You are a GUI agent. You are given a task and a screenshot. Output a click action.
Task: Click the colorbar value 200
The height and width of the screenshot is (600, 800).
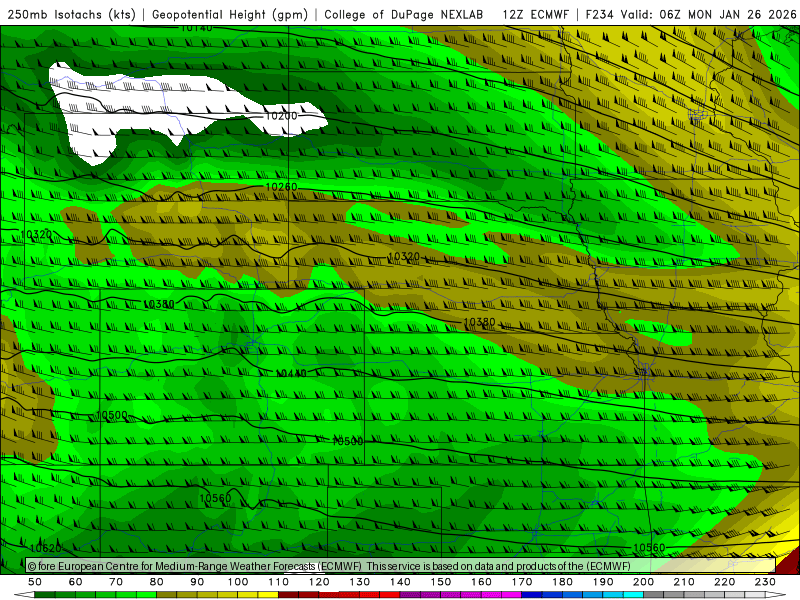click(x=643, y=582)
